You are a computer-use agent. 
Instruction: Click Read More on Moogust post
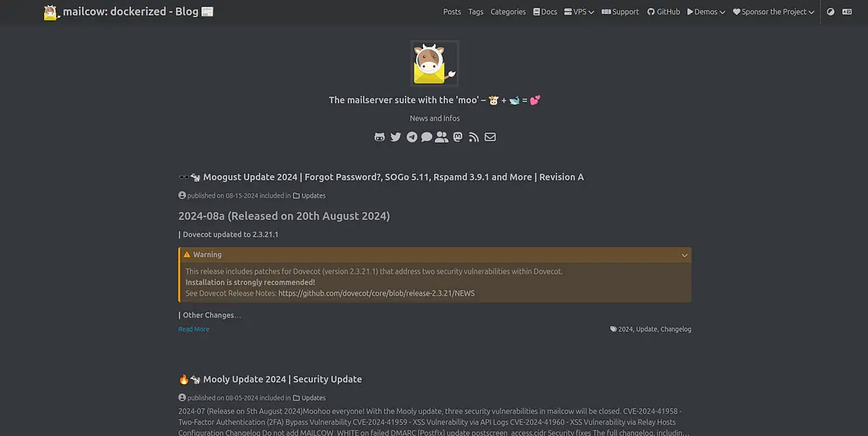click(193, 329)
